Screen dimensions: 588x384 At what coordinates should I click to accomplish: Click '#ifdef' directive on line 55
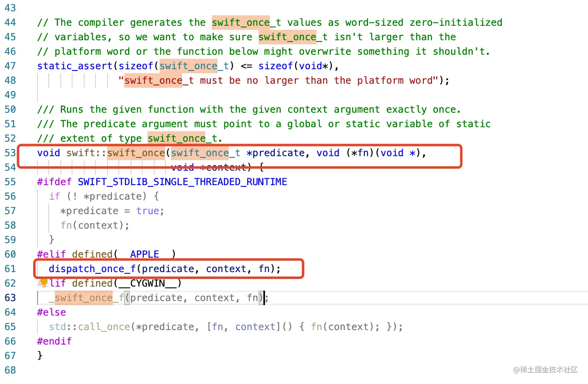(x=54, y=182)
